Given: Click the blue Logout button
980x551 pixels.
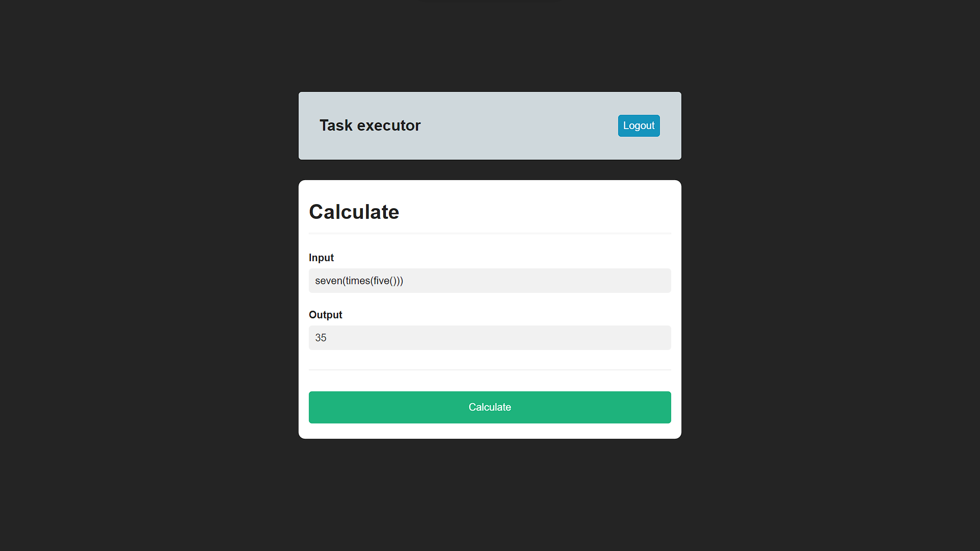Looking at the screenshot, I should 639,126.
